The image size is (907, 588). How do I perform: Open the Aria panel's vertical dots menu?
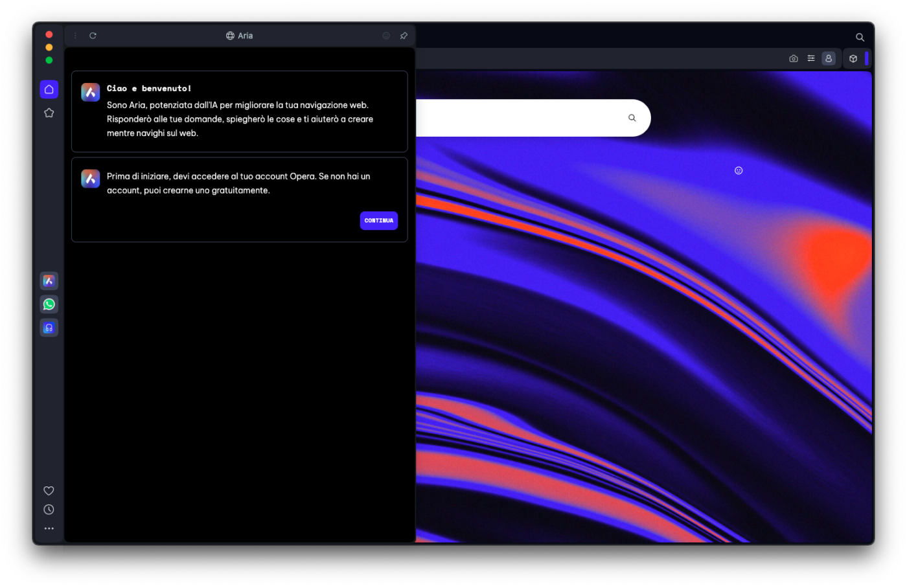tap(76, 36)
